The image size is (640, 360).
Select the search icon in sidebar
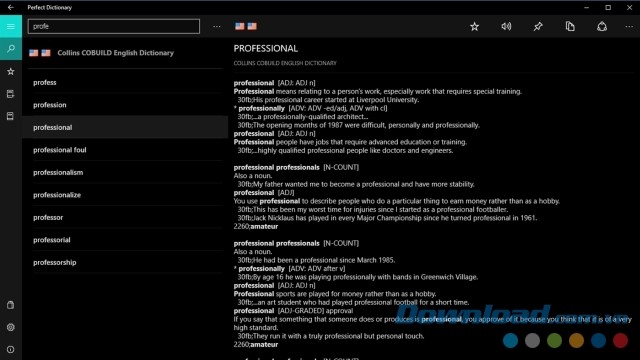pos(11,49)
